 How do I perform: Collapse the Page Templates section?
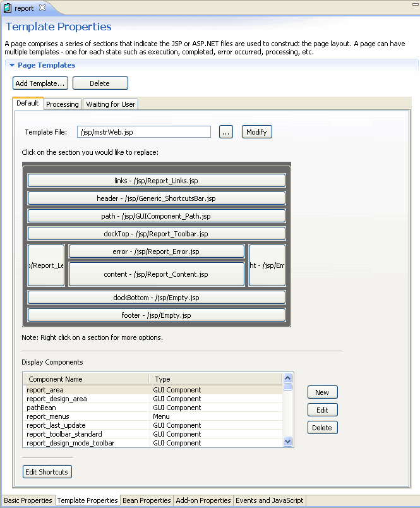(x=12, y=65)
